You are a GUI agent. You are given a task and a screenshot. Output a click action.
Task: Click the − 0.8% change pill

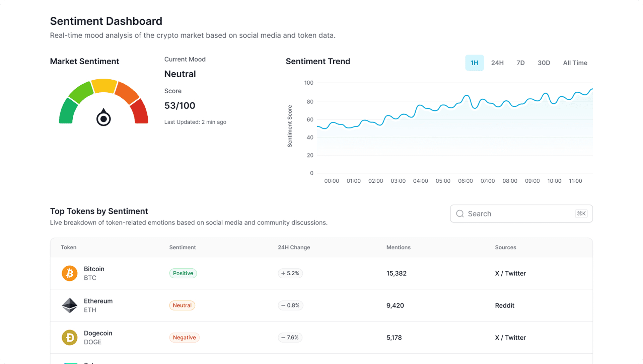290,305
